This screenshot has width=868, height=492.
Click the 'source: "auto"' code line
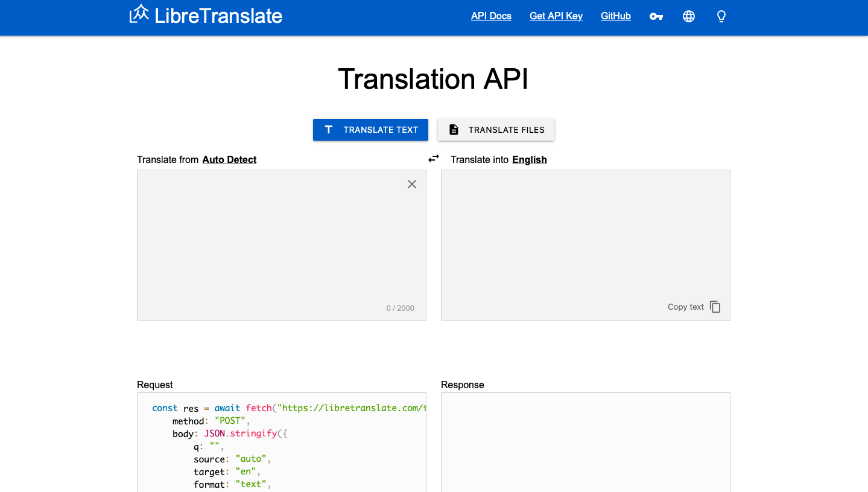[232, 459]
